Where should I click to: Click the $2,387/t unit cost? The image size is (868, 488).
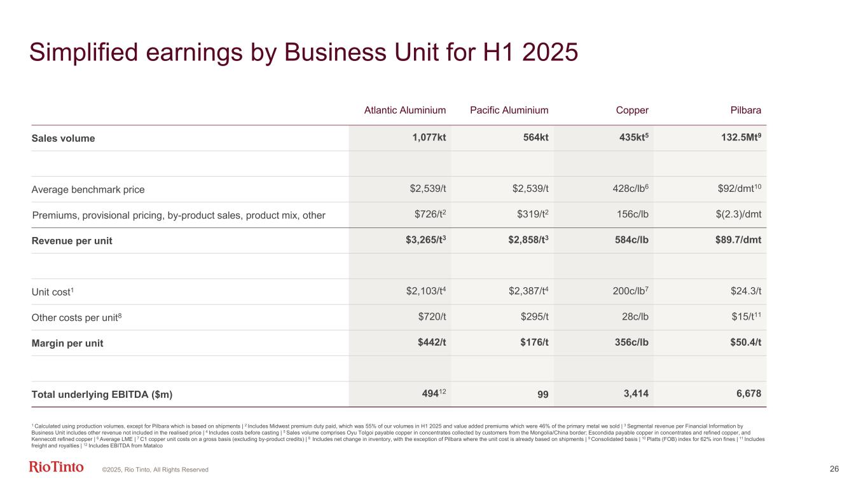528,291
